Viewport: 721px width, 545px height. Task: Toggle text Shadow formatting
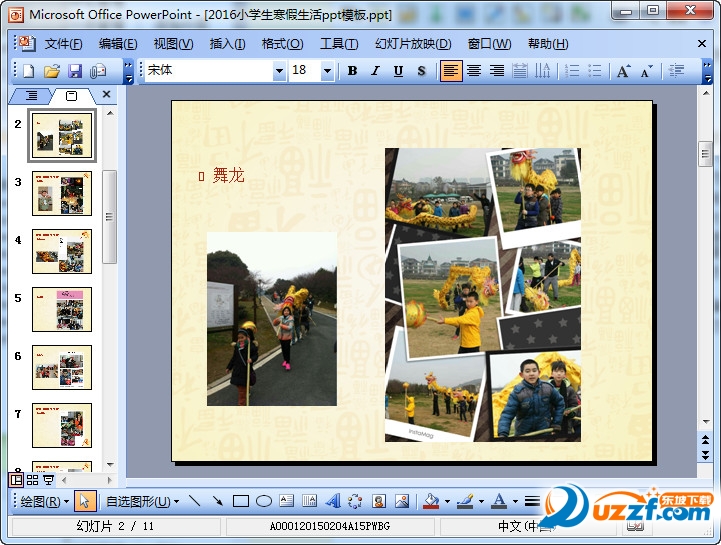[421, 71]
